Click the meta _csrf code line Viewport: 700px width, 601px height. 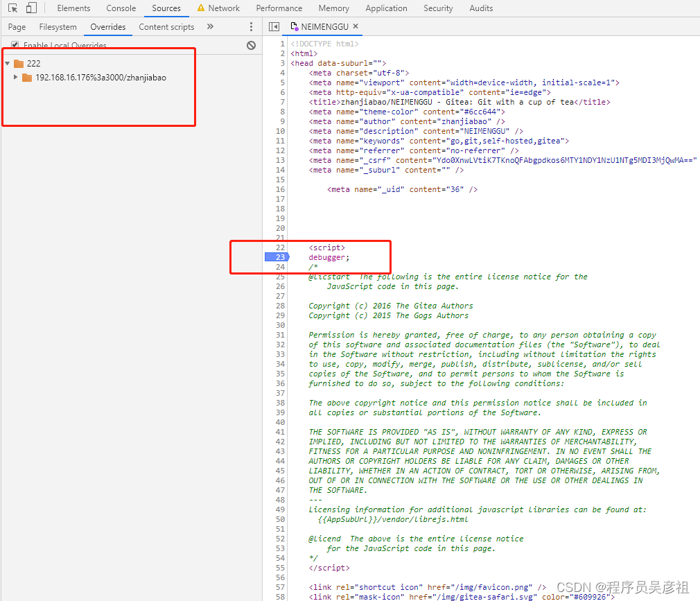(502, 160)
